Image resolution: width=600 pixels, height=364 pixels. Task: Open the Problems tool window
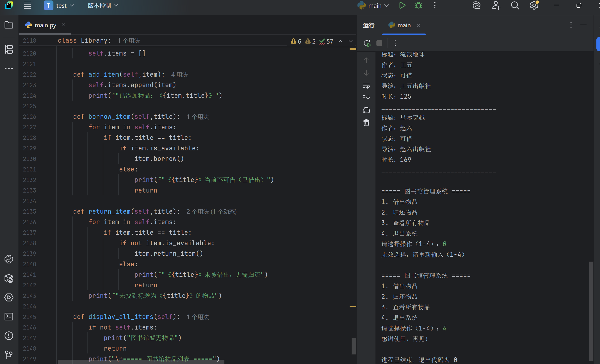(9, 336)
